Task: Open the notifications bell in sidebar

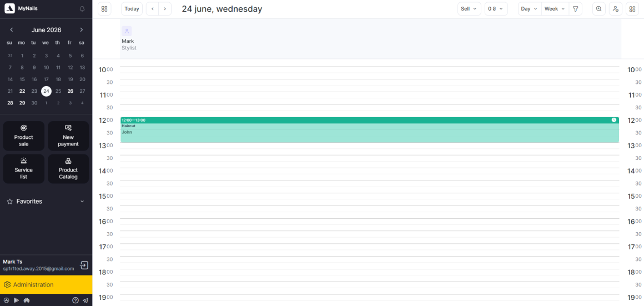Action: [x=82, y=9]
